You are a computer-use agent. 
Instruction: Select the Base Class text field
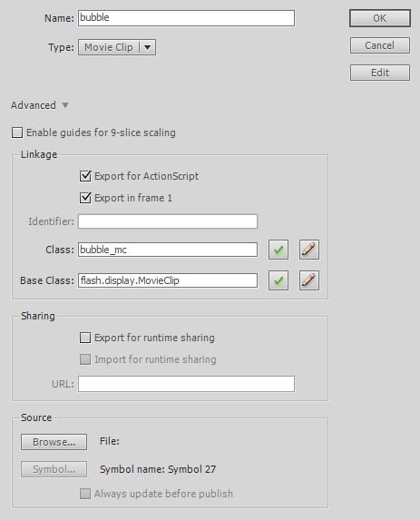168,280
